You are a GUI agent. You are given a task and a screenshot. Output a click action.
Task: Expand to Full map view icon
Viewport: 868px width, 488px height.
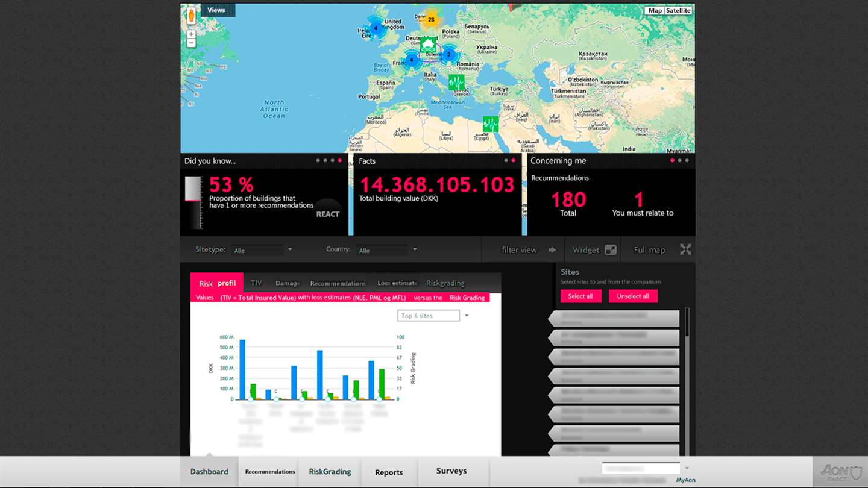tap(685, 249)
